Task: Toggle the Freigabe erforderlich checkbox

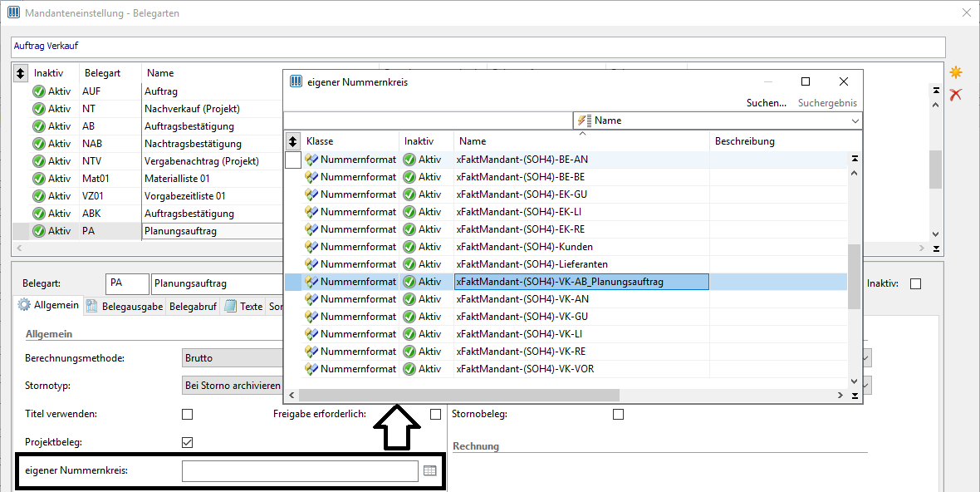Action: pos(436,415)
